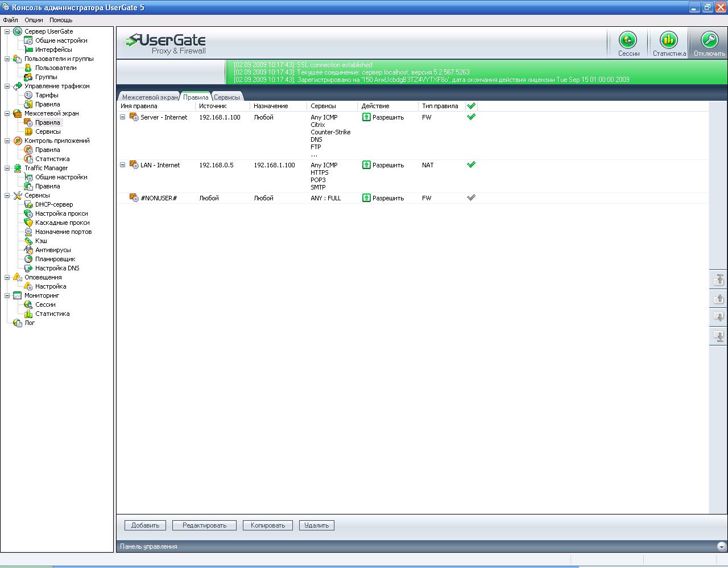Click the DHCP-сервер icon
This screenshot has width=728, height=568.
[28, 204]
